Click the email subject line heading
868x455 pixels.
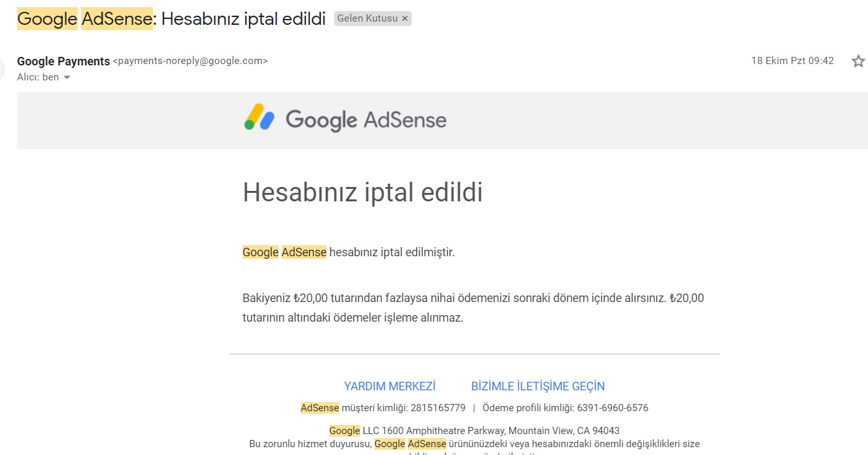tap(171, 18)
